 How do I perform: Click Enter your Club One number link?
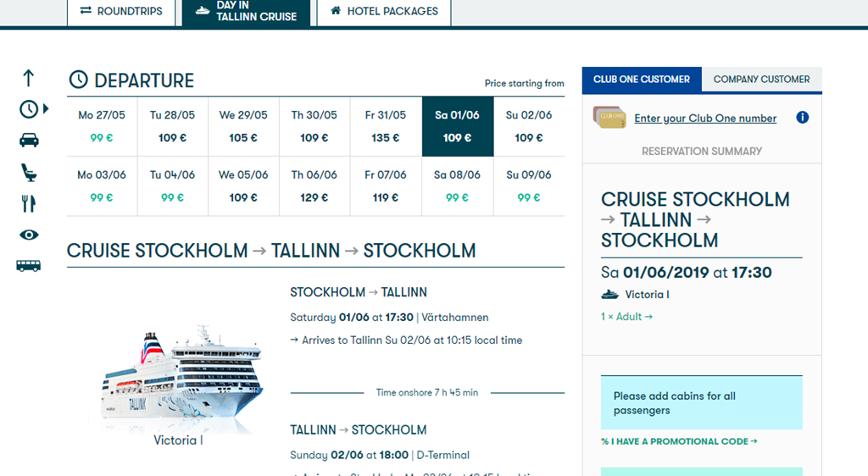(705, 119)
